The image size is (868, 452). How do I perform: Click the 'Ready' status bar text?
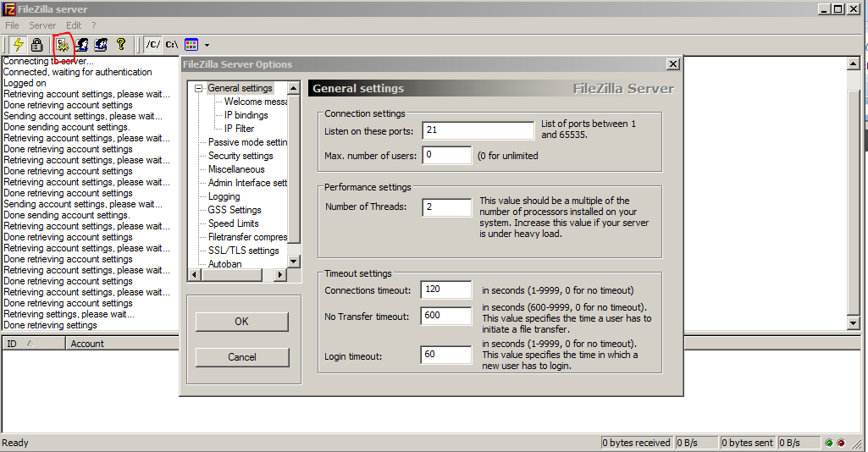pyautogui.click(x=15, y=443)
